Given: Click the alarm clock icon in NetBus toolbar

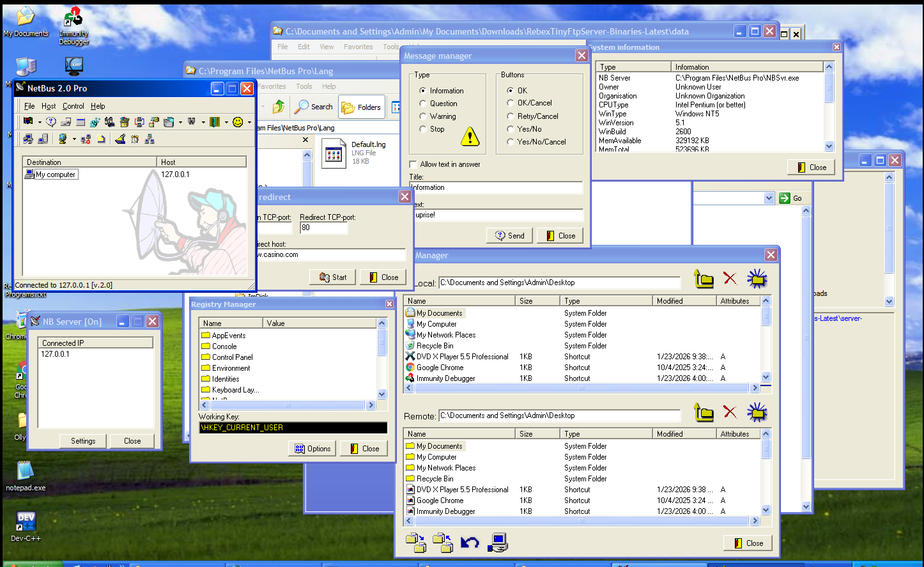Looking at the screenshot, I should click(x=135, y=139).
